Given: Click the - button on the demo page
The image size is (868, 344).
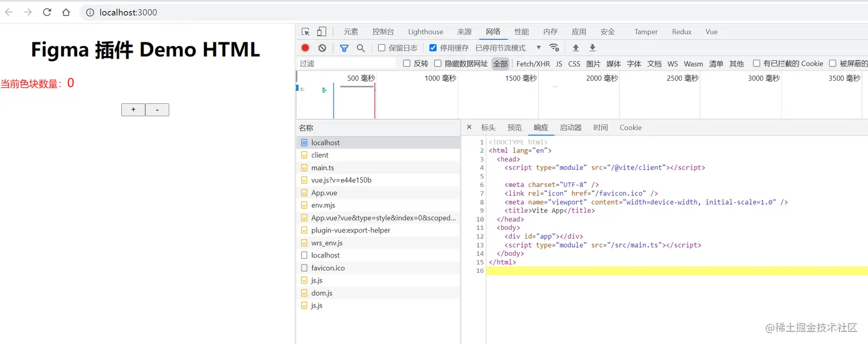Looking at the screenshot, I should click(x=157, y=110).
